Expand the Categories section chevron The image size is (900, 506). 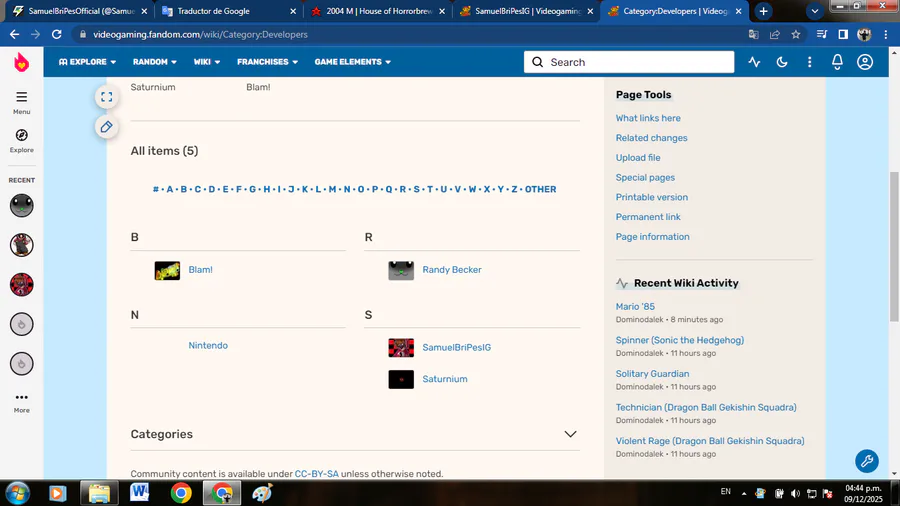(570, 434)
